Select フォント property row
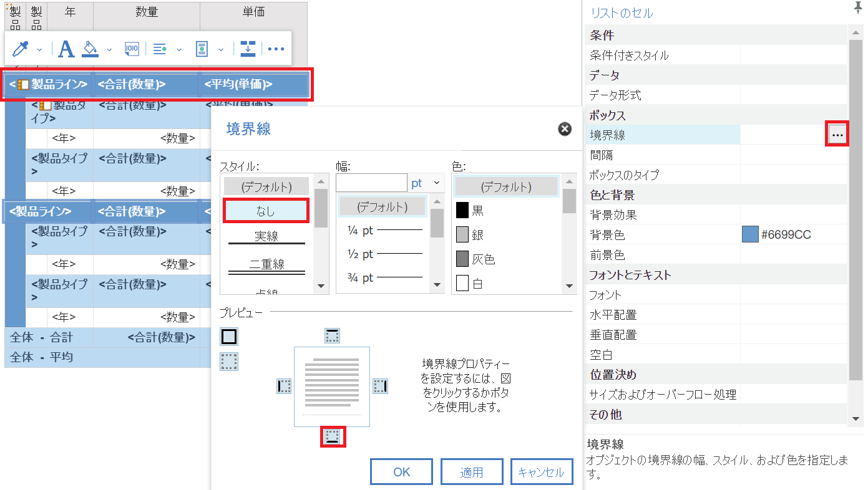This screenshot has height=490, width=868. [716, 295]
